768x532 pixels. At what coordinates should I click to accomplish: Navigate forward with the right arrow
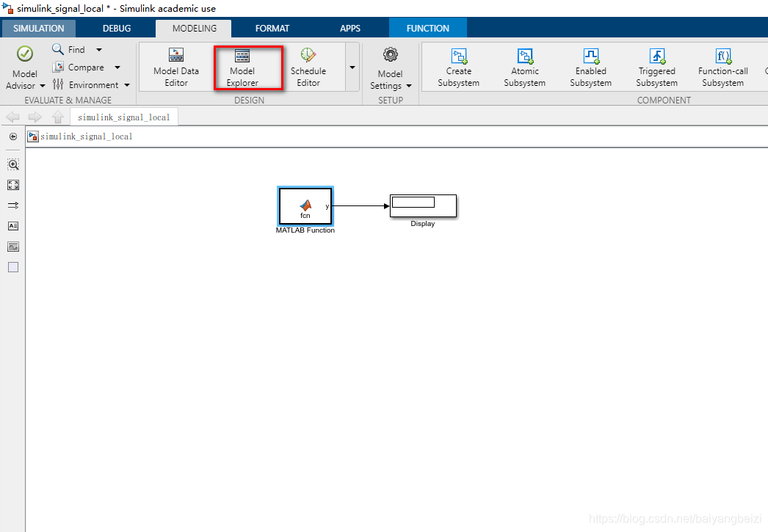tap(35, 117)
